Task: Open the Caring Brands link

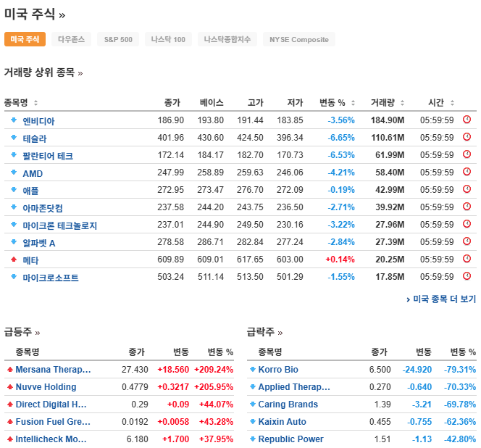Action: [288, 404]
